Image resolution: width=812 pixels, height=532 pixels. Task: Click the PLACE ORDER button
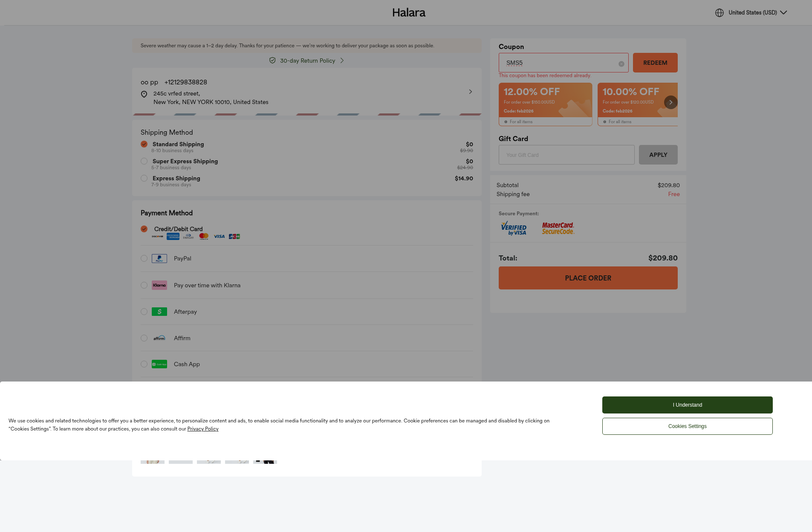[588, 278]
